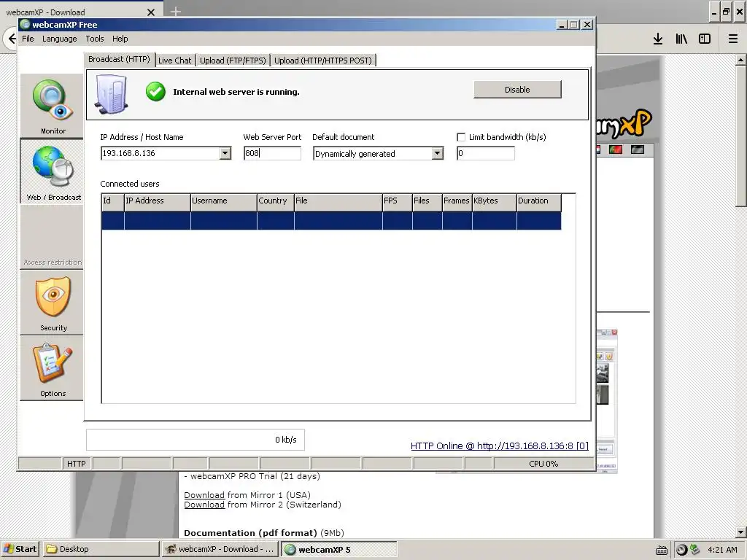Select the highlighted connected users row
The height and width of the screenshot is (560, 747).
[331, 221]
